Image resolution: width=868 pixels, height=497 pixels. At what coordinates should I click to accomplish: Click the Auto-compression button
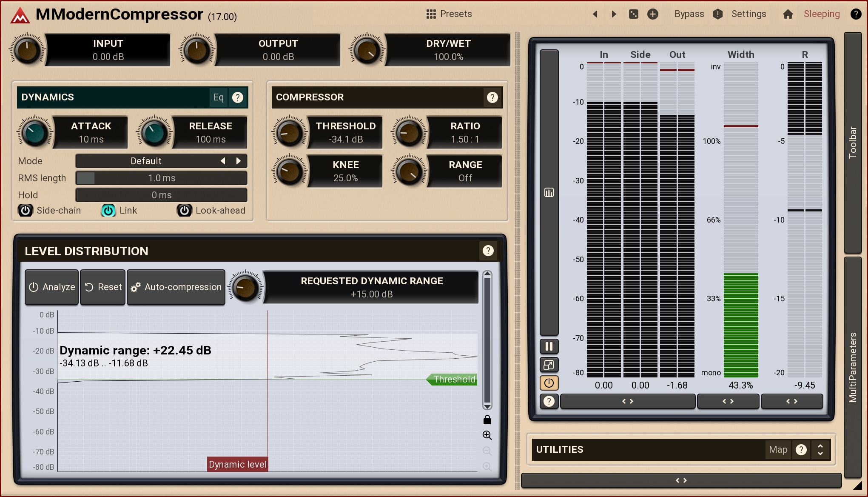click(176, 287)
